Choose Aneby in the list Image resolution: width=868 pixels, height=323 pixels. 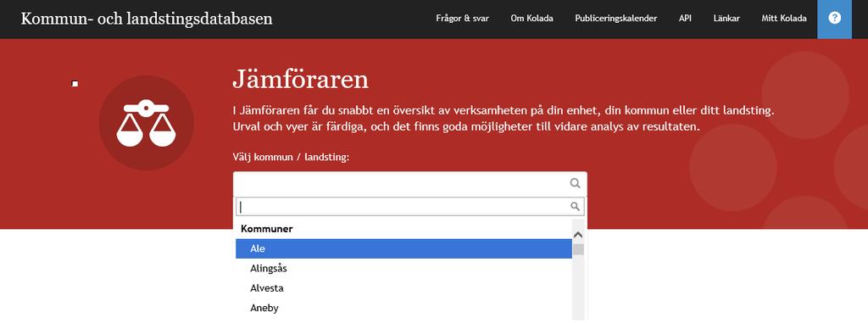pos(403,309)
